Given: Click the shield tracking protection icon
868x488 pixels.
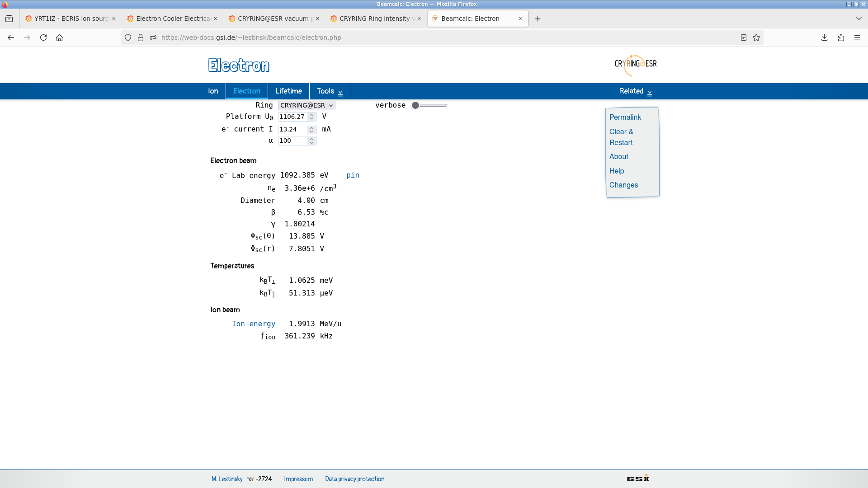Looking at the screenshot, I should (128, 38).
